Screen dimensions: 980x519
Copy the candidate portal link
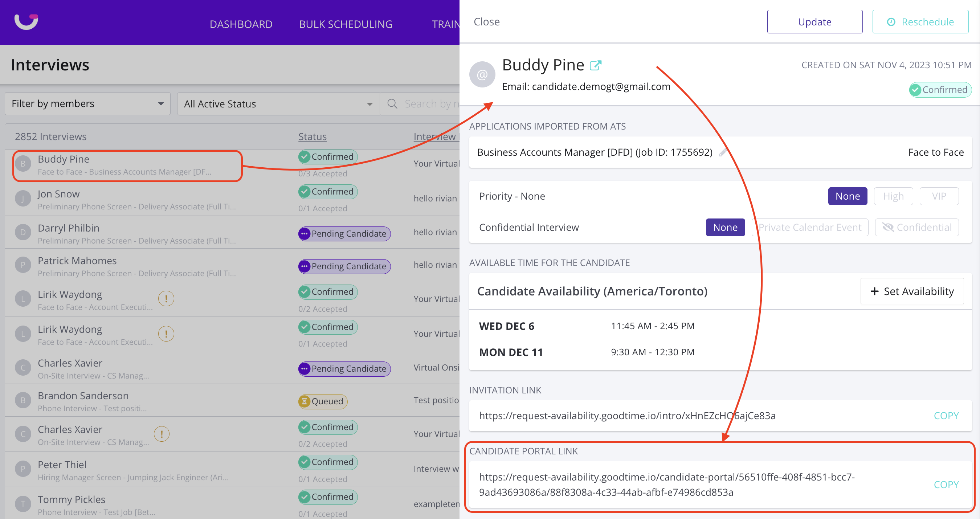coord(946,485)
